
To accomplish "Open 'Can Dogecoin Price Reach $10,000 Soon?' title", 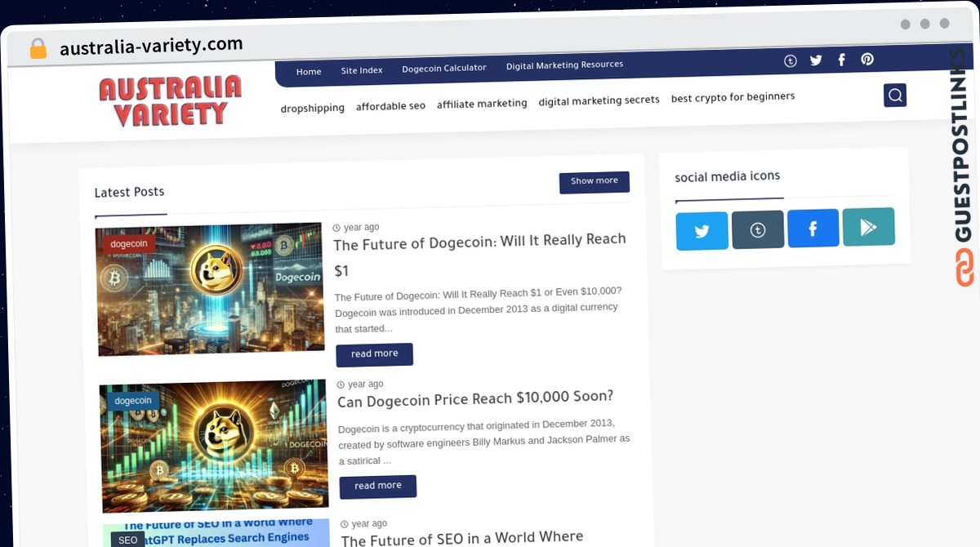I will [475, 399].
